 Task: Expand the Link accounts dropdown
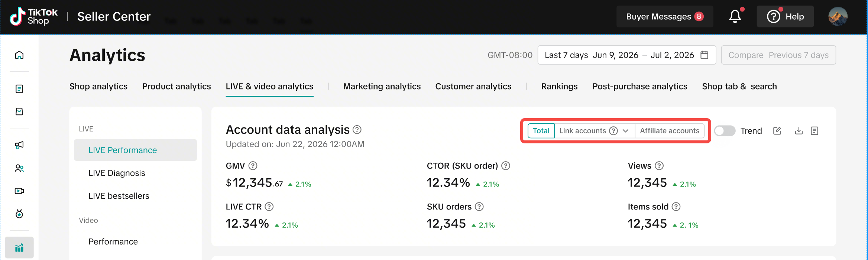coord(625,131)
